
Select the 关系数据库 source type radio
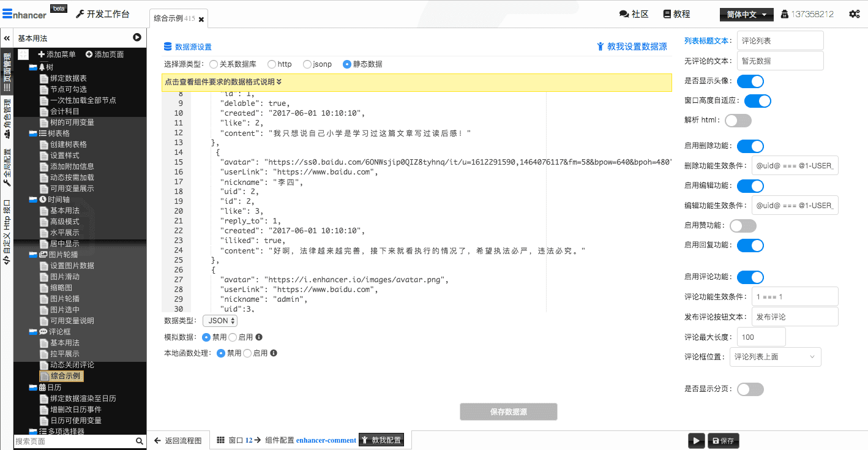click(x=214, y=64)
